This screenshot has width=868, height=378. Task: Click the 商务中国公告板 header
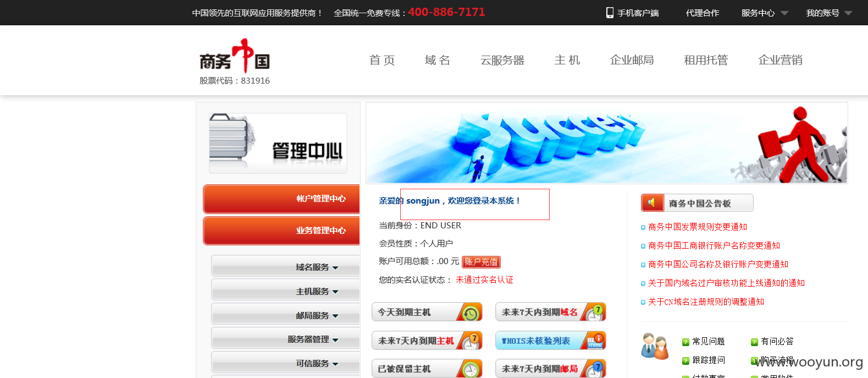(697, 203)
